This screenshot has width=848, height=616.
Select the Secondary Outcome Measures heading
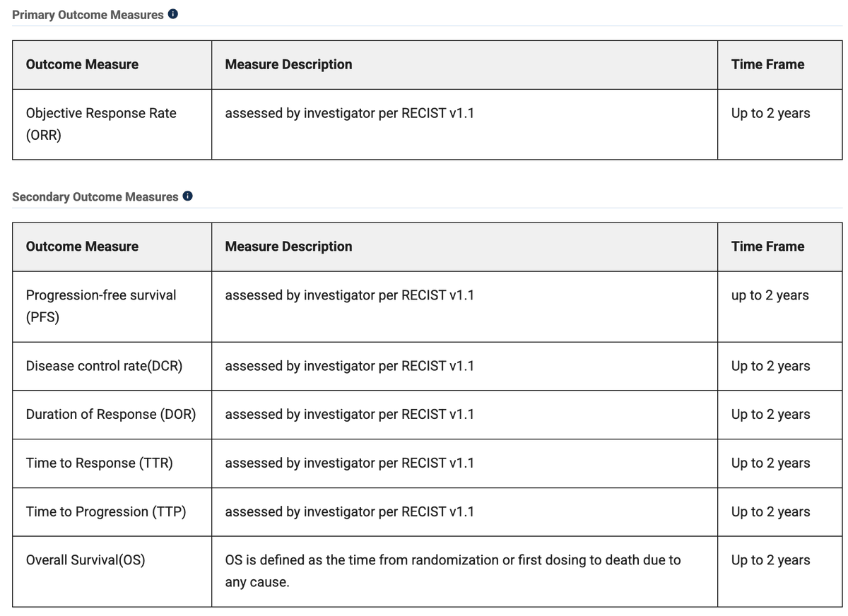pos(95,197)
